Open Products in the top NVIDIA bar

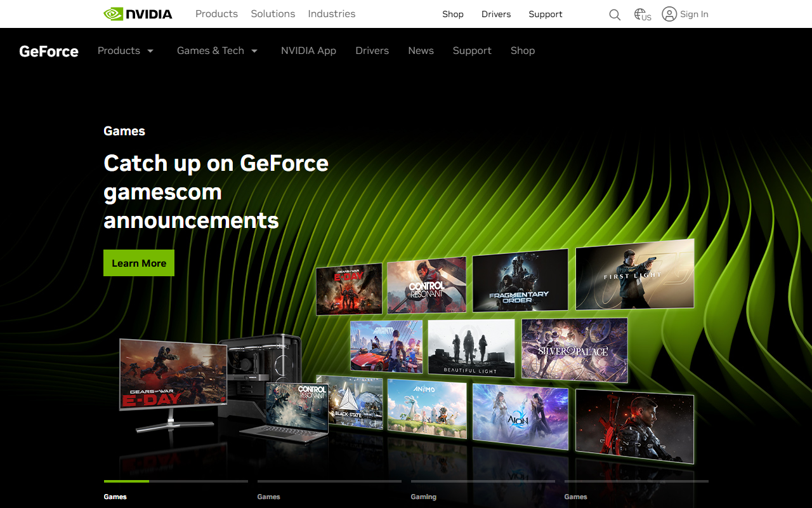pos(216,14)
